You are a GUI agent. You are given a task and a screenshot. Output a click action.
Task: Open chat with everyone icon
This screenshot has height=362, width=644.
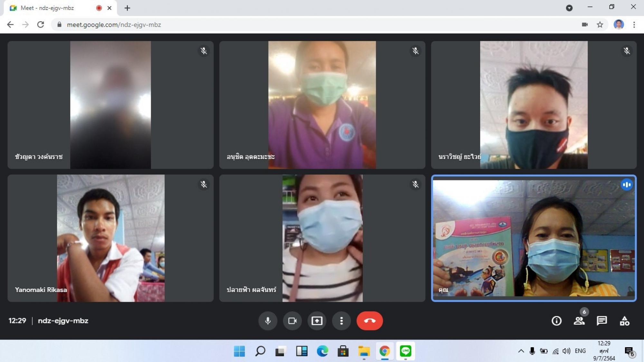(601, 321)
